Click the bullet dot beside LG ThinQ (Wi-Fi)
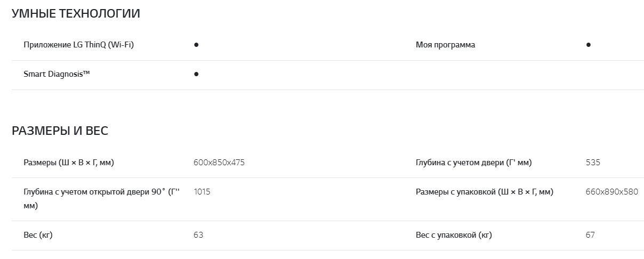Screen dimensions: 644x259 pos(196,45)
